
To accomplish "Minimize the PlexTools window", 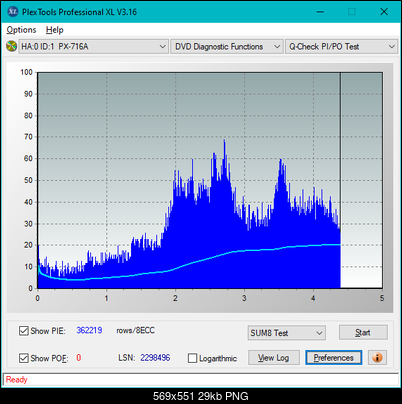I will coord(320,12).
